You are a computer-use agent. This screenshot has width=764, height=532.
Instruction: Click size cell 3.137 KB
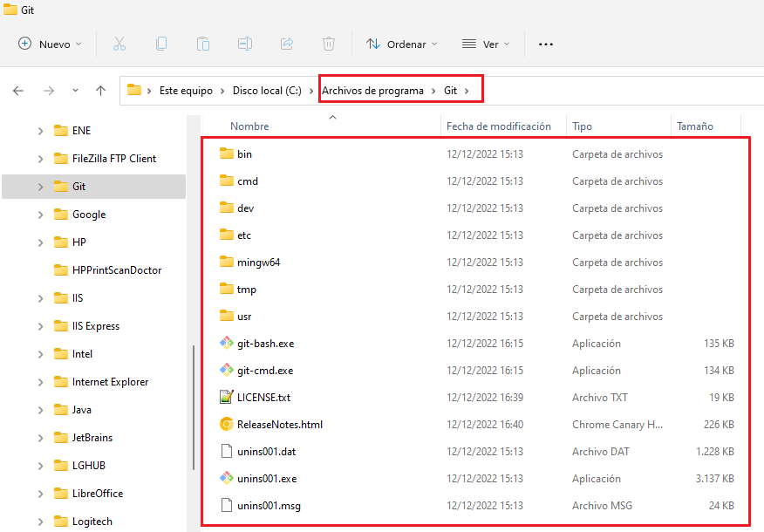click(x=714, y=479)
